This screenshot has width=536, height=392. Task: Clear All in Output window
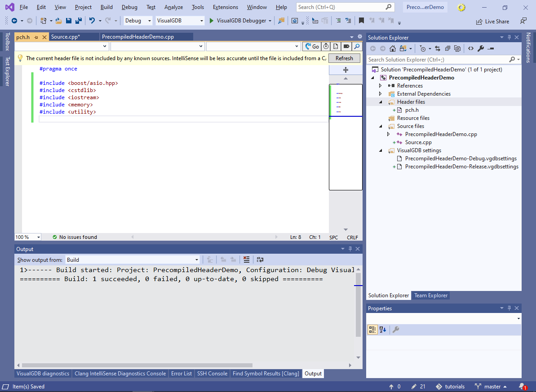point(247,260)
